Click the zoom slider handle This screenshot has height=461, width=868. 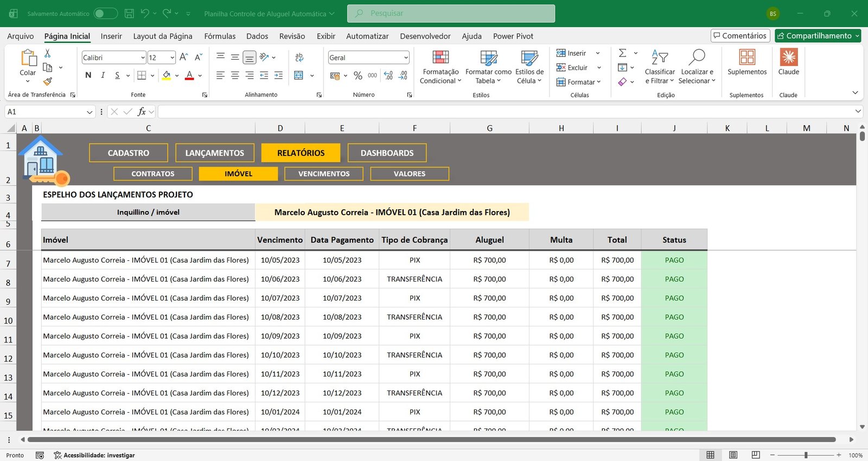(x=806, y=455)
